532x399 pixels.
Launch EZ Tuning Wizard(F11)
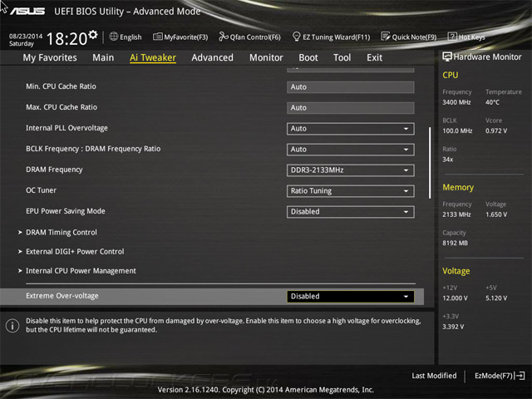pos(331,37)
